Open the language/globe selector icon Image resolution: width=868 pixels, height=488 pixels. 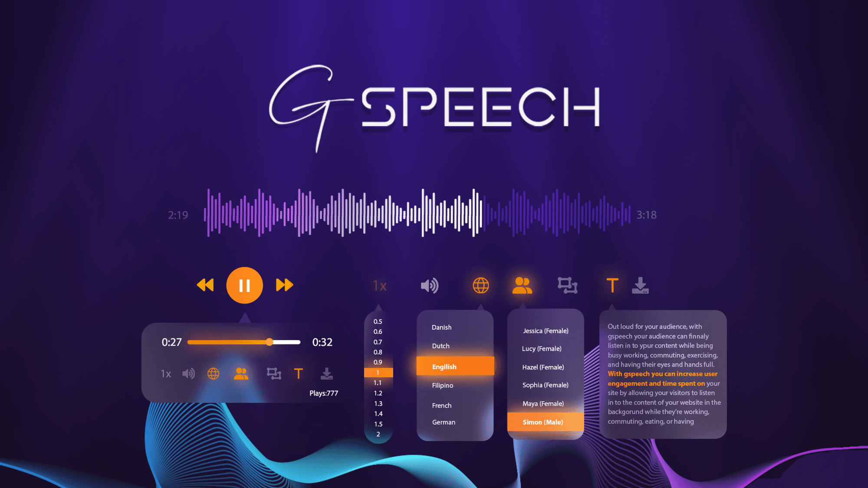point(480,285)
